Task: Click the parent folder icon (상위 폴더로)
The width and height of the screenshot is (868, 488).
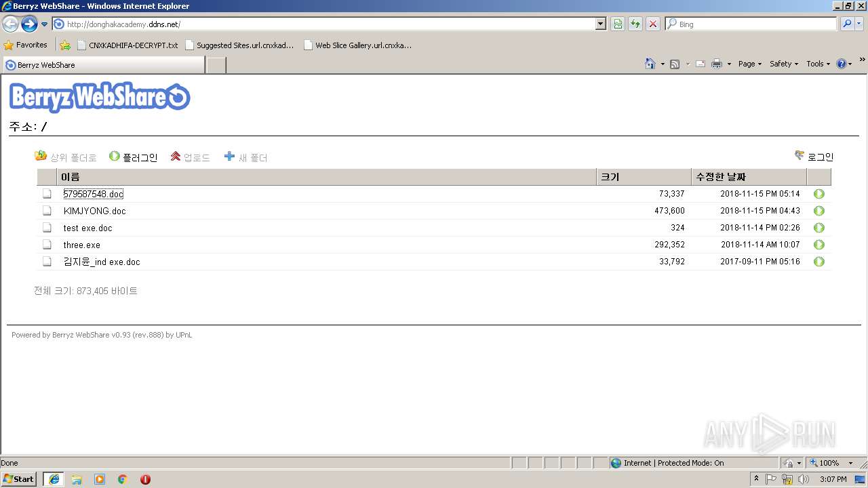Action: (x=41, y=157)
